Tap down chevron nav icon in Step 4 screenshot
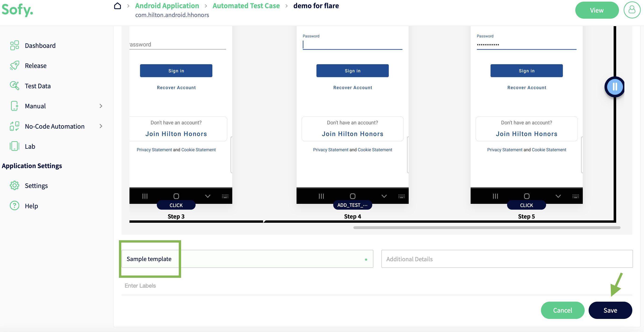Image resolution: width=644 pixels, height=332 pixels. pos(384,196)
